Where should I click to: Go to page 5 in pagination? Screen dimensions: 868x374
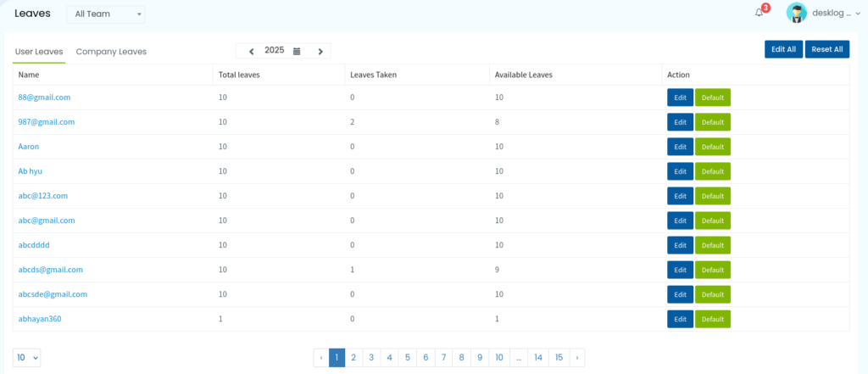point(408,358)
